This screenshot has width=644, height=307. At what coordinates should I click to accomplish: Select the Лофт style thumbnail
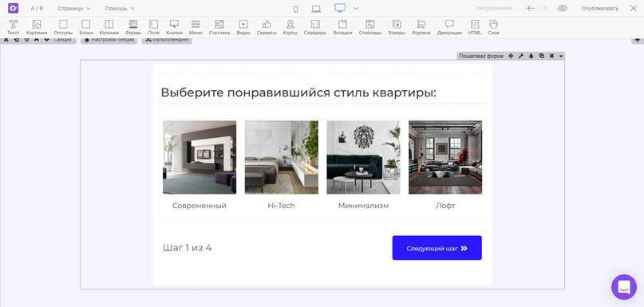(x=445, y=157)
